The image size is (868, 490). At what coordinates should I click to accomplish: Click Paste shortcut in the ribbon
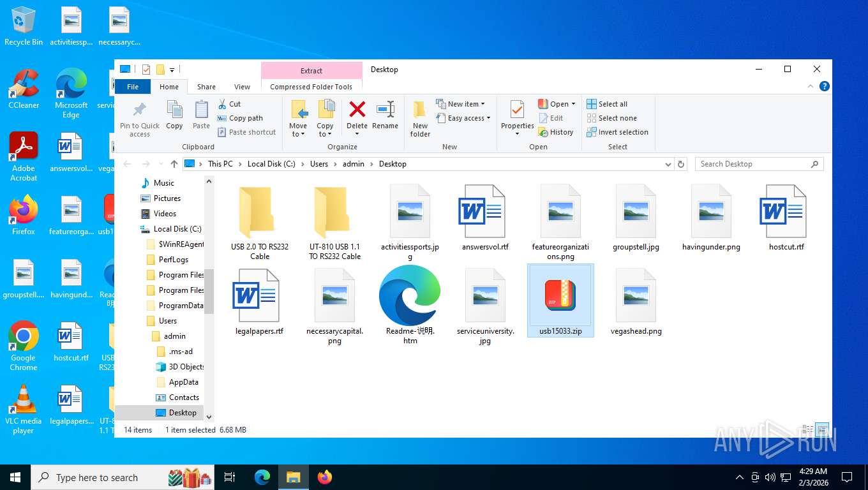[246, 132]
